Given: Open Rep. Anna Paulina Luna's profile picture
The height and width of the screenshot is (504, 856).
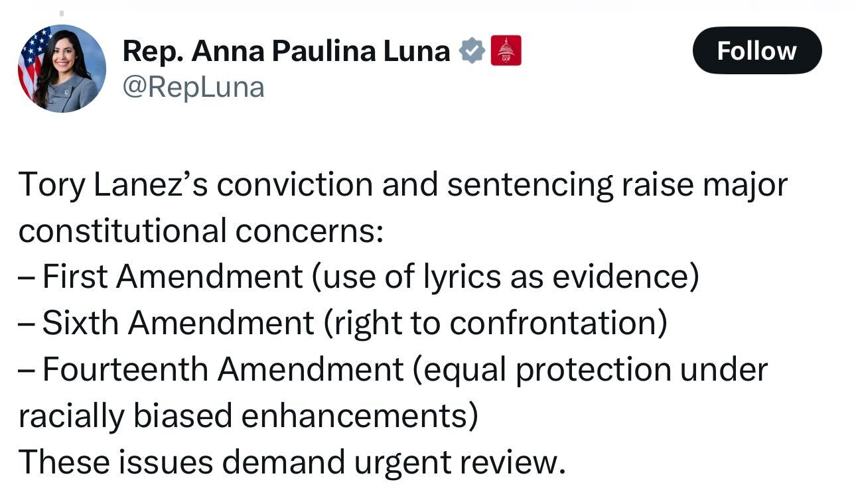Looking at the screenshot, I should coord(62,68).
